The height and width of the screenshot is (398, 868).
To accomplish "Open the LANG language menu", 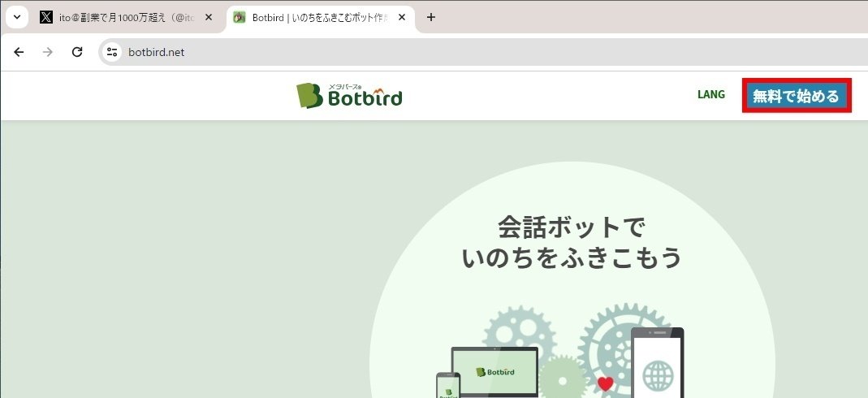I will coord(710,95).
